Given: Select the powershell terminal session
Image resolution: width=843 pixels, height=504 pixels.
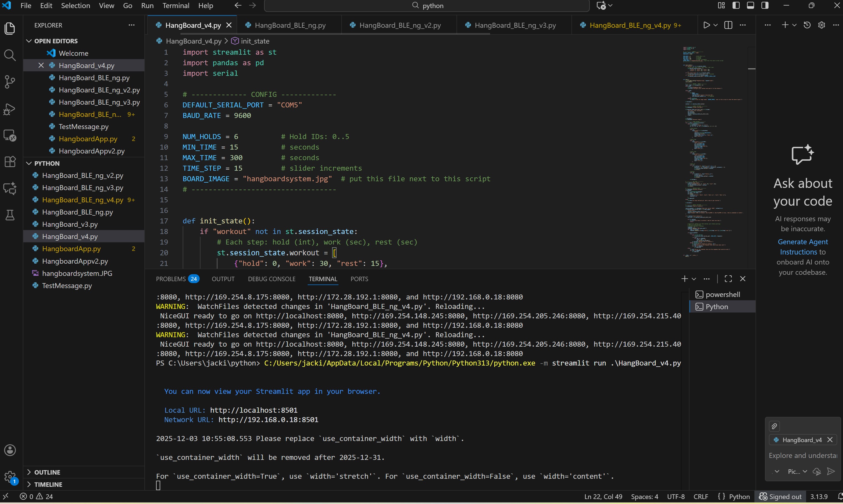Looking at the screenshot, I should click(x=722, y=294).
